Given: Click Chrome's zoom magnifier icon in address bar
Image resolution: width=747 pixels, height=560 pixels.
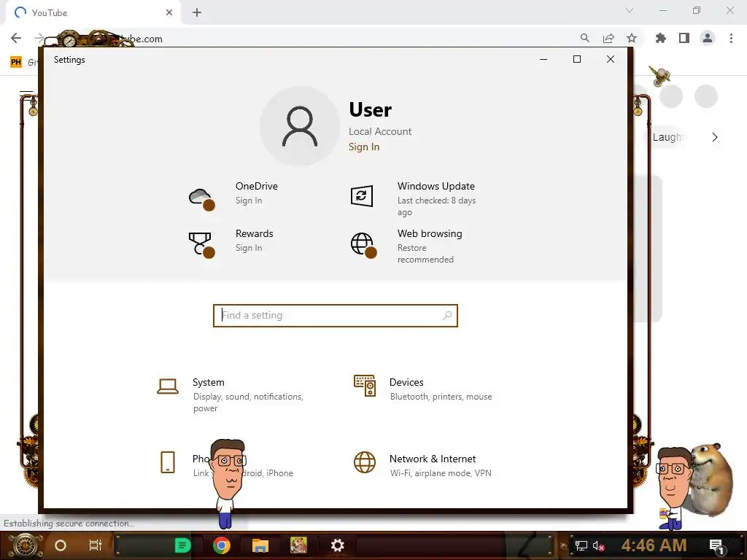Looking at the screenshot, I should (x=584, y=38).
